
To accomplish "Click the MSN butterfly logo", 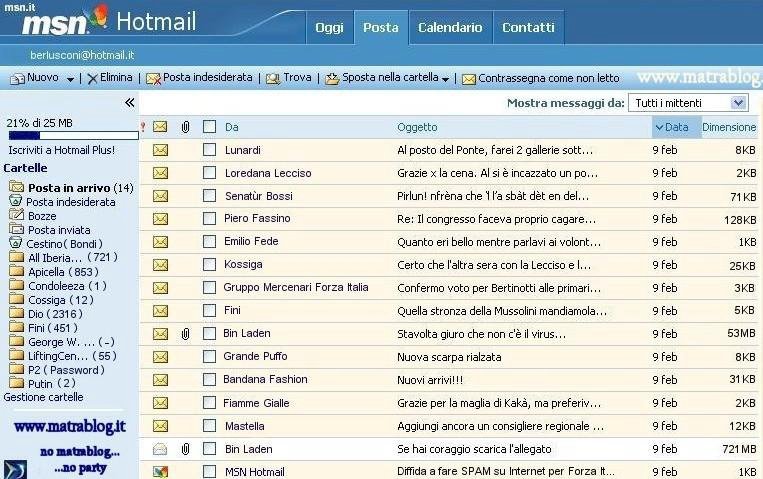I will point(99,16).
